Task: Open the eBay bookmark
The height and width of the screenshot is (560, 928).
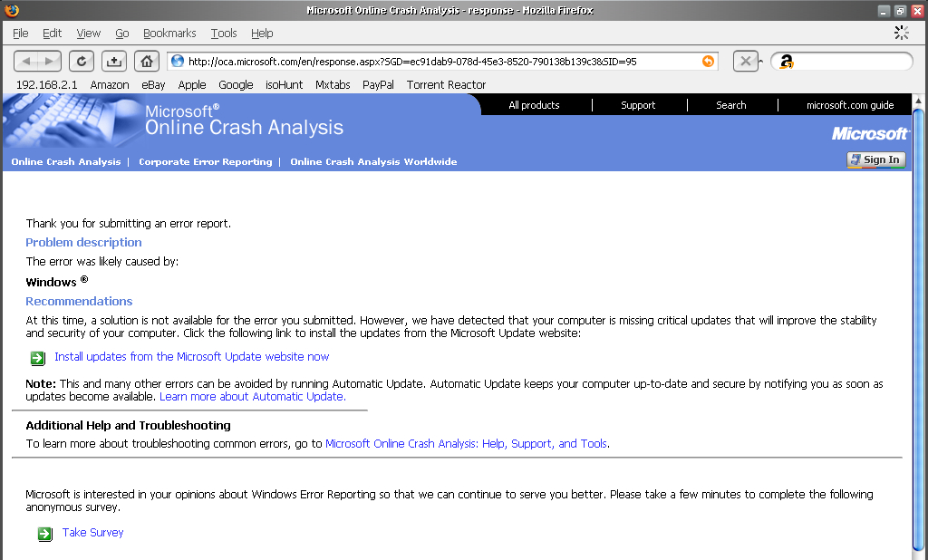Action: [x=153, y=84]
